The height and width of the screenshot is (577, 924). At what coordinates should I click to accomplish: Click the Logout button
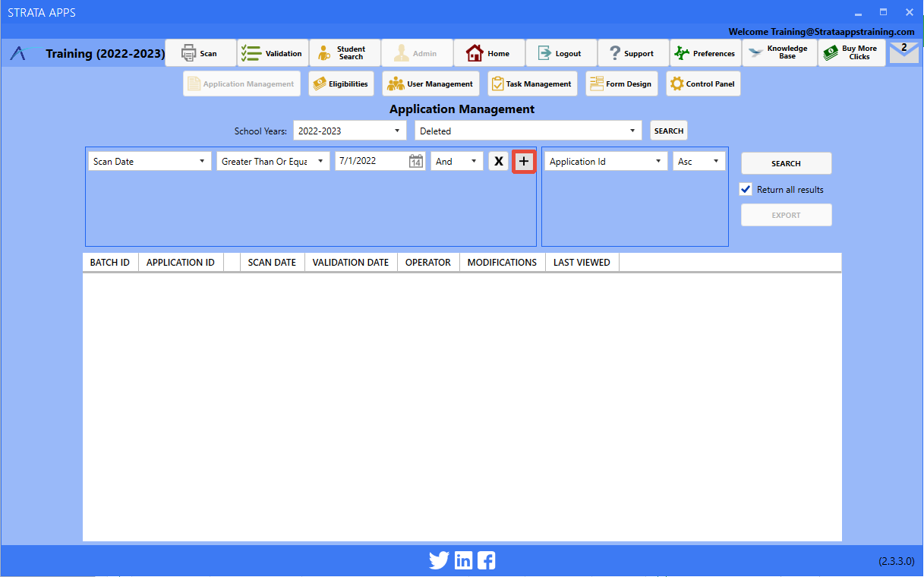(x=561, y=53)
